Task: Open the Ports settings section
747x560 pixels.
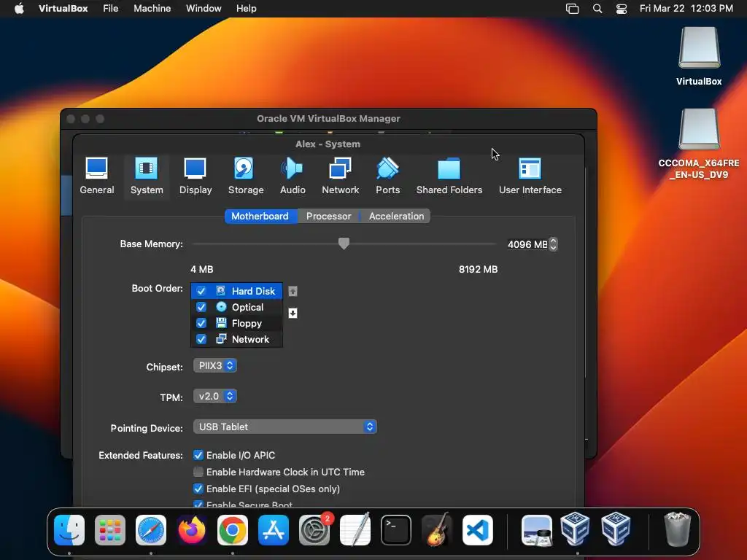Action: point(388,176)
